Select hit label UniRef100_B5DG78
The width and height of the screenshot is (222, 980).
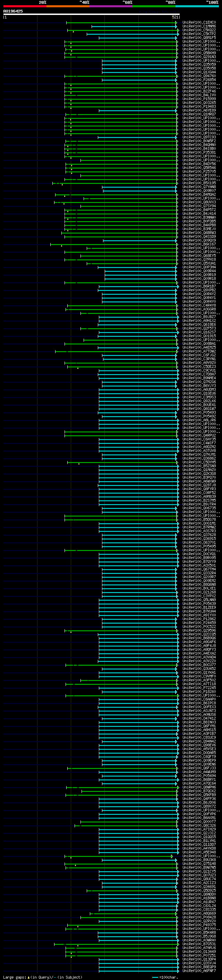[x=199, y=520]
